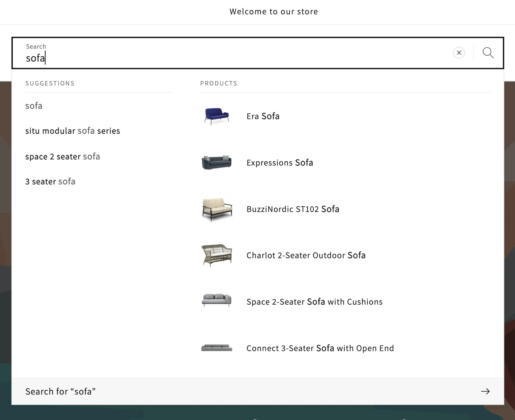
Task: Click the Search for "sofa" button
Action: (x=61, y=391)
